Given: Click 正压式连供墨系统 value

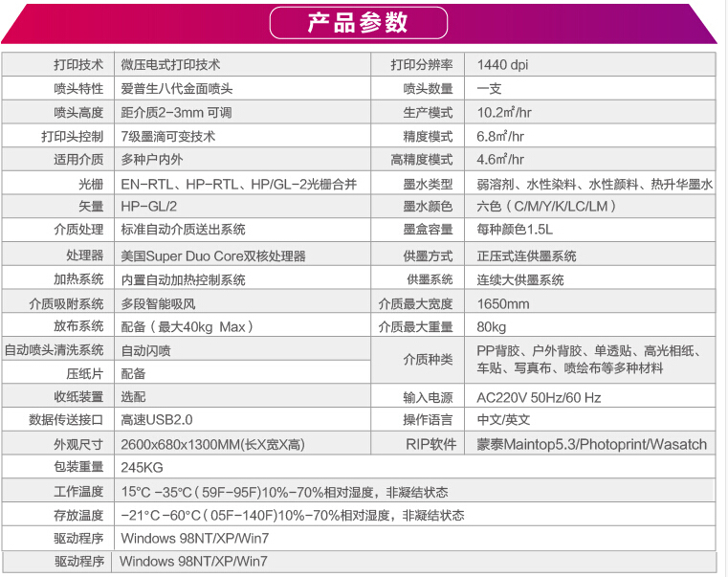Looking at the screenshot, I should coord(526,255).
